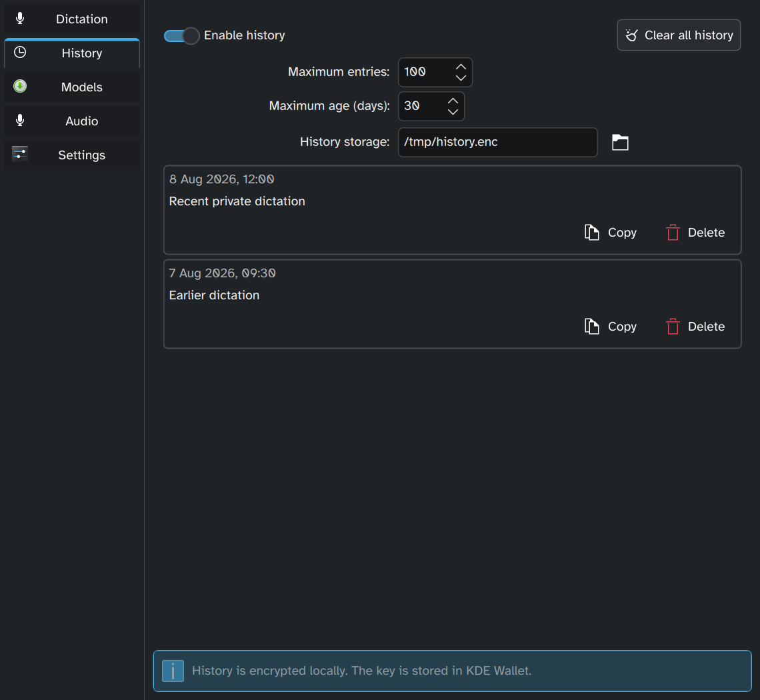760x700 pixels.
Task: Click the trash icon for Earlier dictation
Action: tap(673, 327)
